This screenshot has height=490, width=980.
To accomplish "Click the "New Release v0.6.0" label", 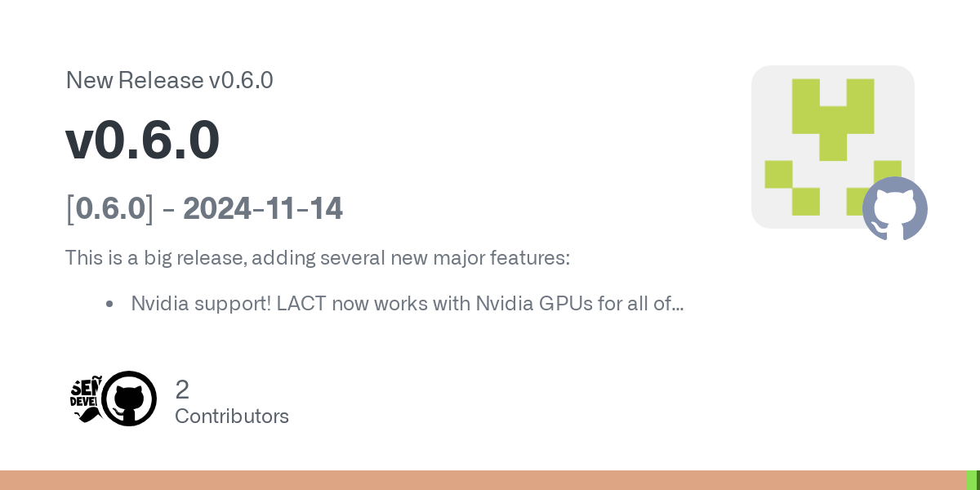I will click(169, 80).
